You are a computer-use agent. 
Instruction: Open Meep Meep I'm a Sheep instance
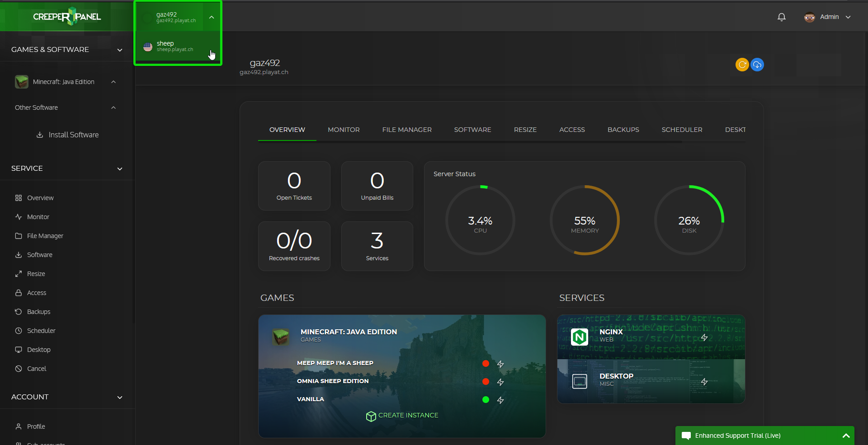(x=335, y=363)
